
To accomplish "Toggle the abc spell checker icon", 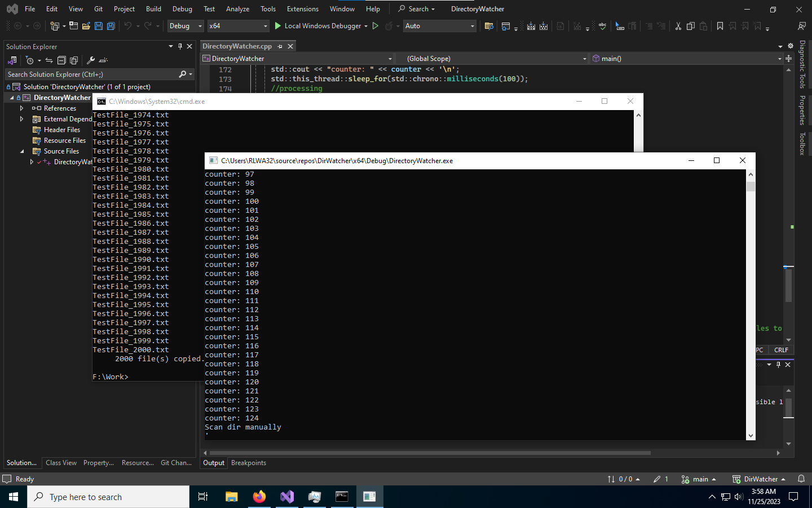I will coord(602,26).
